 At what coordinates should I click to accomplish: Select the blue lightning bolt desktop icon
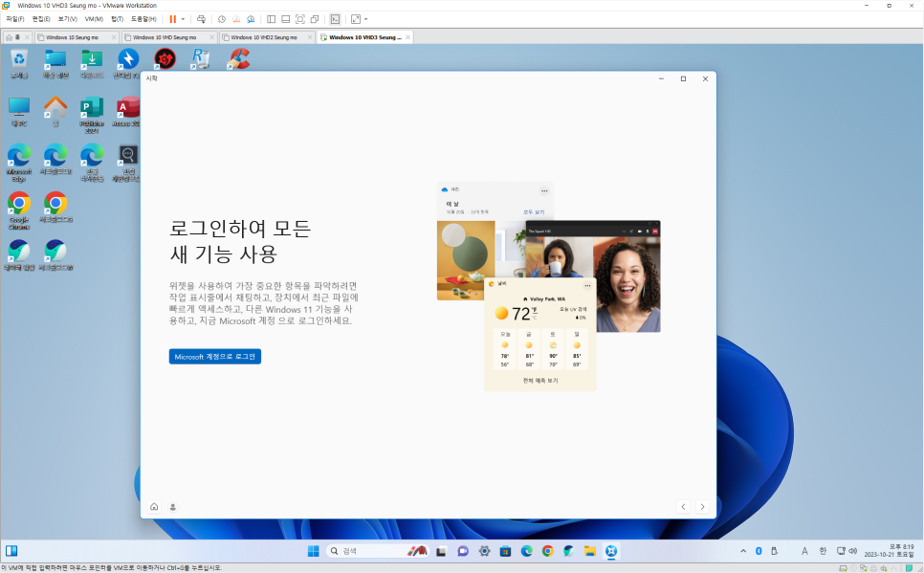[x=128, y=64]
